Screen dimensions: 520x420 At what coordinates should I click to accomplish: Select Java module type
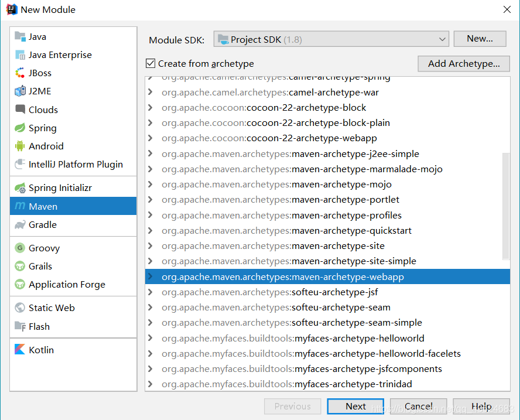pyautogui.click(x=73, y=36)
